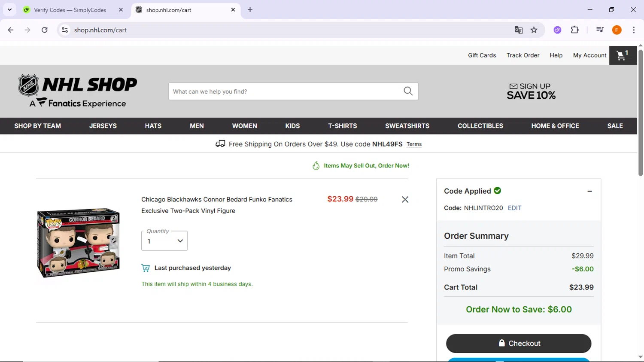This screenshot has height=362, width=644.
Task: Switch to the Verify Codes SimplyCodes tab
Action: [x=70, y=10]
